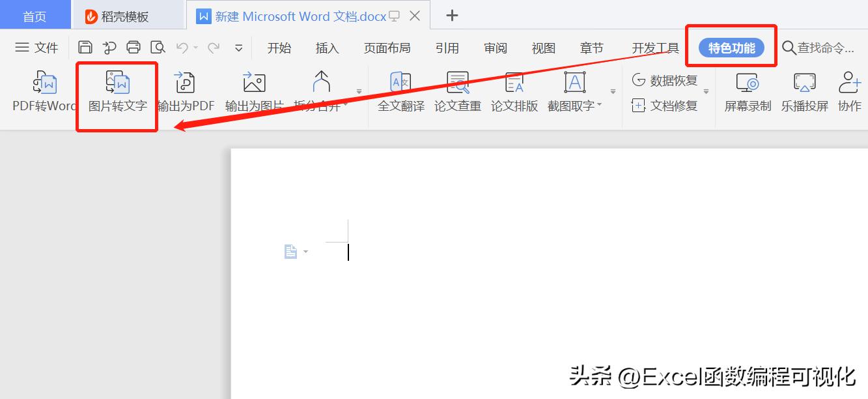Viewport: 868px width, 399px height.
Task: Click the 查找命令 search field
Action: tap(820, 48)
